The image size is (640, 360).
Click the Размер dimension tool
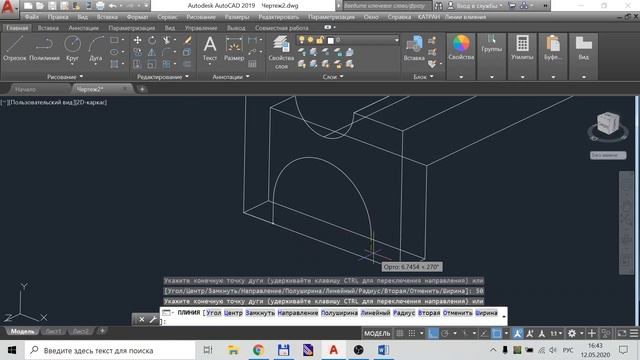(x=234, y=48)
